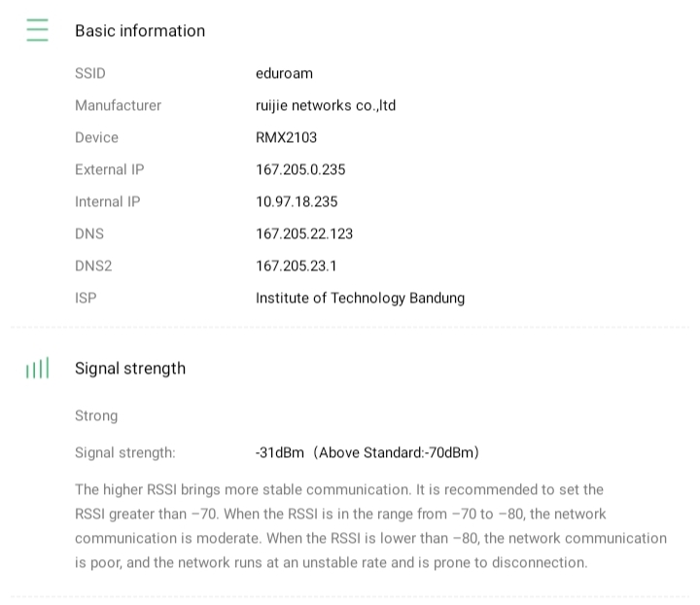Select the Signal strength section heading

coord(130,369)
